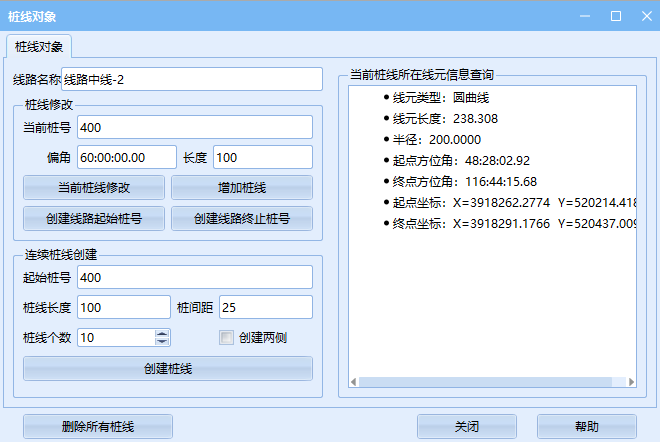This screenshot has width=660, height=442.
Task: Increase 桩线个数 with the up arrow
Action: click(x=162, y=333)
